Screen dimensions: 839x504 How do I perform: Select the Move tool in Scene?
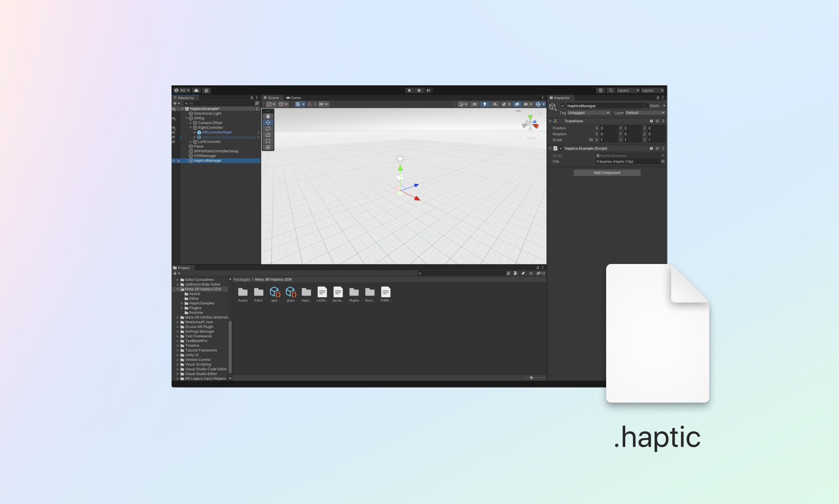(268, 123)
